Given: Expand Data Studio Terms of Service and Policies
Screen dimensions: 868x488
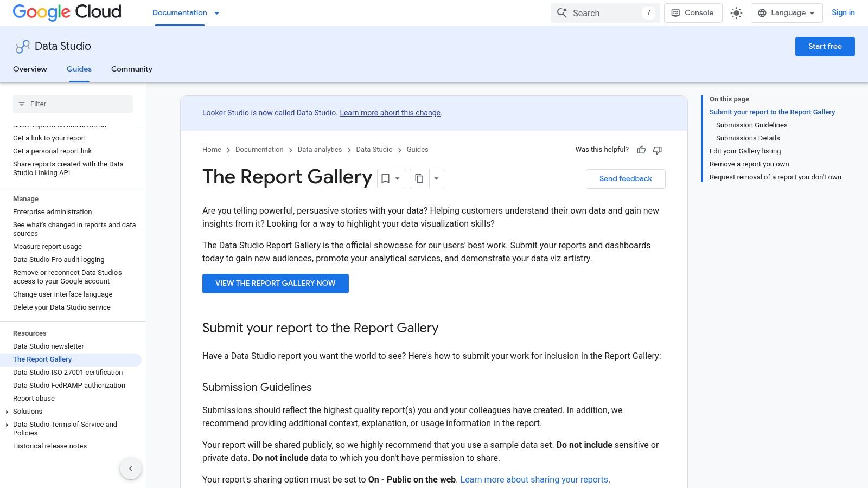Looking at the screenshot, I should 7,425.
